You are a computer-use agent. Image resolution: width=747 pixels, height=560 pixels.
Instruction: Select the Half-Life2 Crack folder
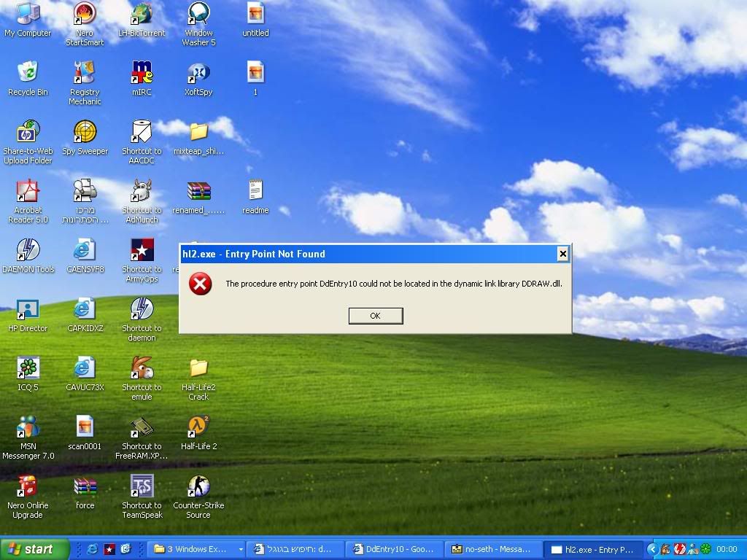[x=198, y=378]
